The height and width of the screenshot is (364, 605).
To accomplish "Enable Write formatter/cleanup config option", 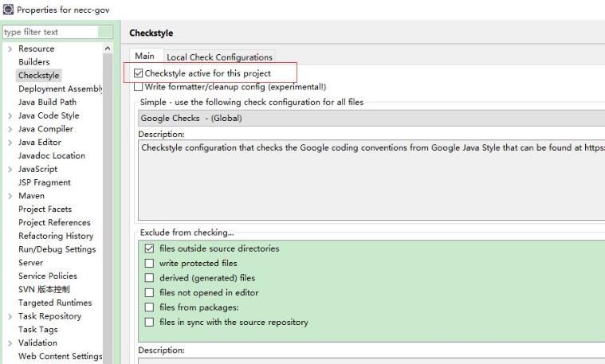I will (139, 87).
